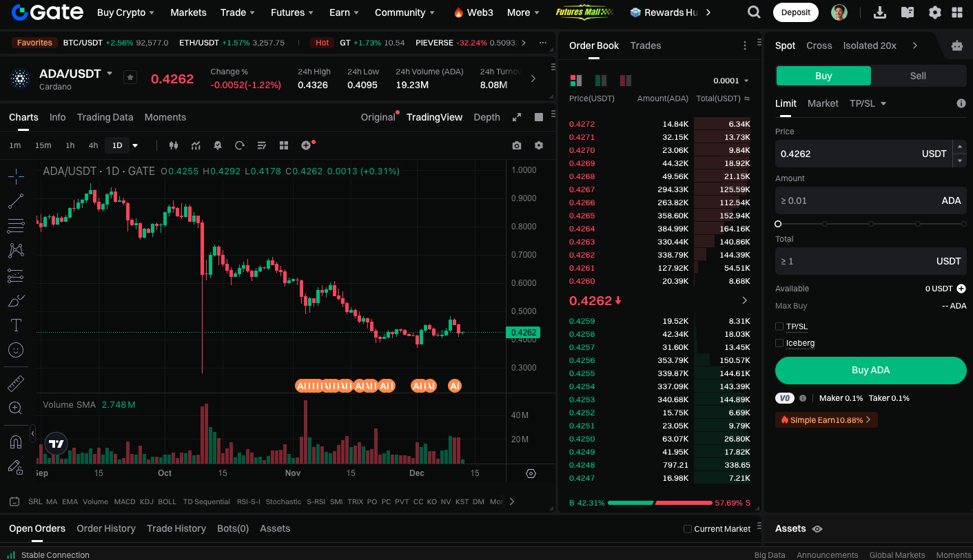Click the Total USDT input field
The width and height of the screenshot is (973, 560).
click(x=871, y=261)
